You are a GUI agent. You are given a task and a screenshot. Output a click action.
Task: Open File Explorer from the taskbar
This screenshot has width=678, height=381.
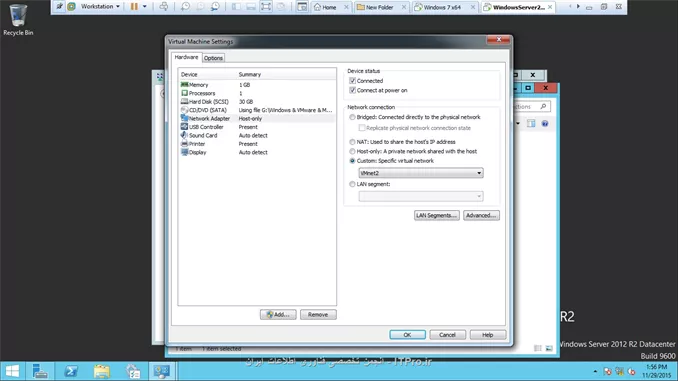point(102,371)
